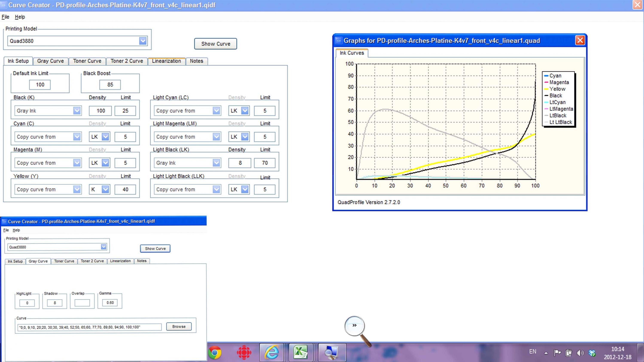Open Google Chrome from the taskbar
The image size is (644, 362).
(x=215, y=352)
